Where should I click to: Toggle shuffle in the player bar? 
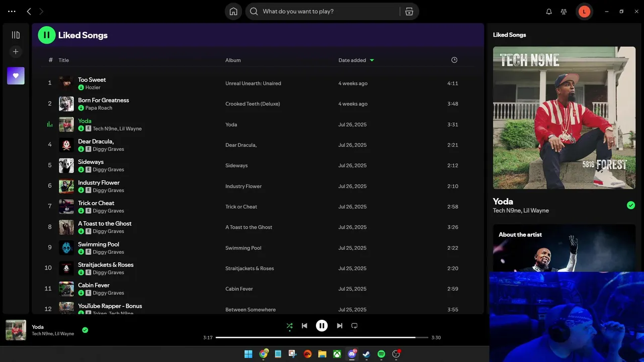coord(289,326)
